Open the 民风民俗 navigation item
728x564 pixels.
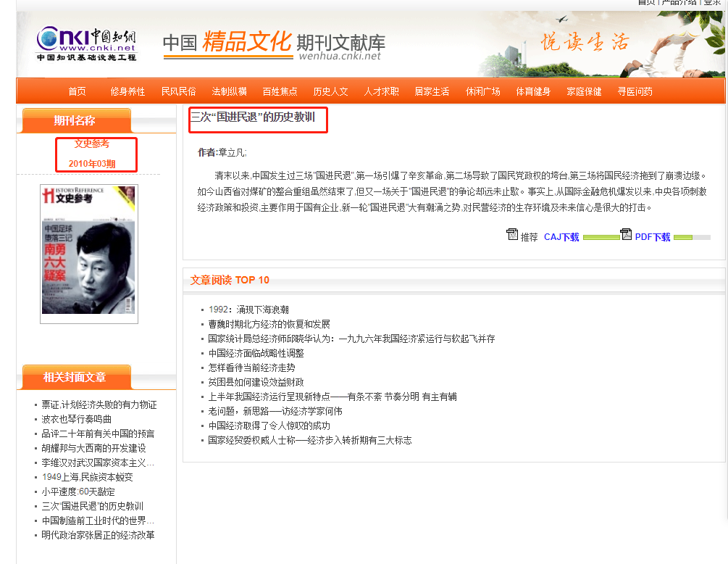click(x=178, y=91)
